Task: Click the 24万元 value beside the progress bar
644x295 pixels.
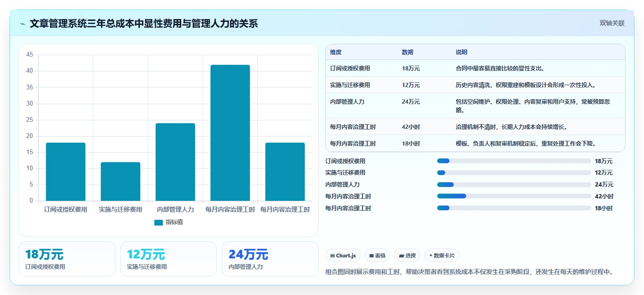Action: (x=604, y=185)
